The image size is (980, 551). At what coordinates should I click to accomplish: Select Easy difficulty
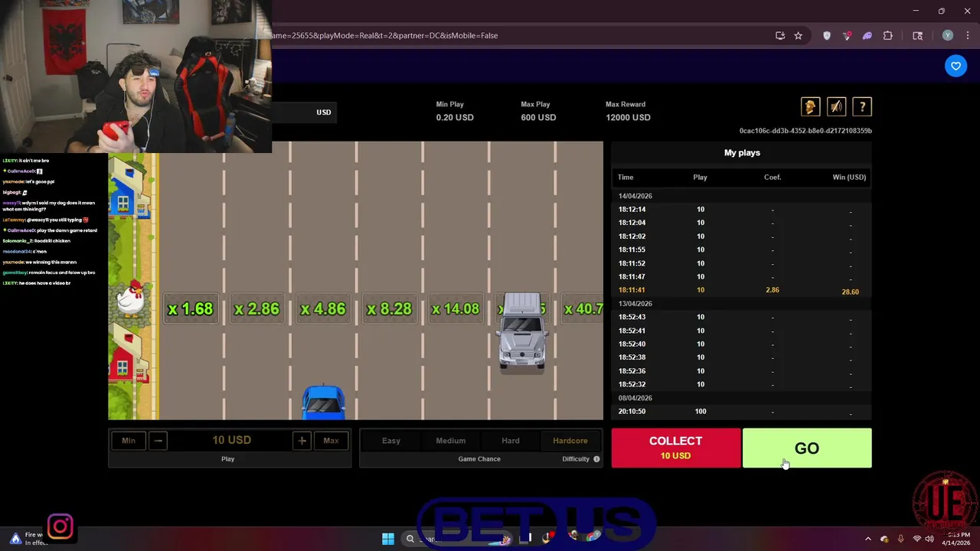point(391,440)
